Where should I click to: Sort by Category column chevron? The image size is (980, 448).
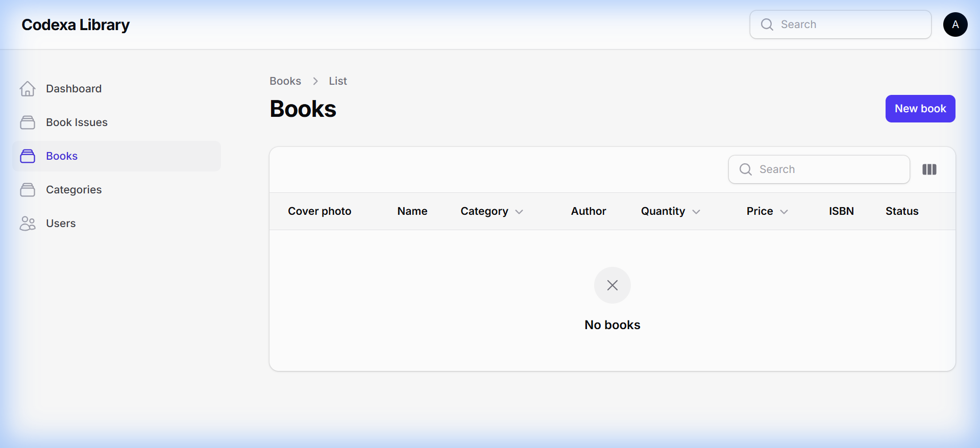(519, 212)
